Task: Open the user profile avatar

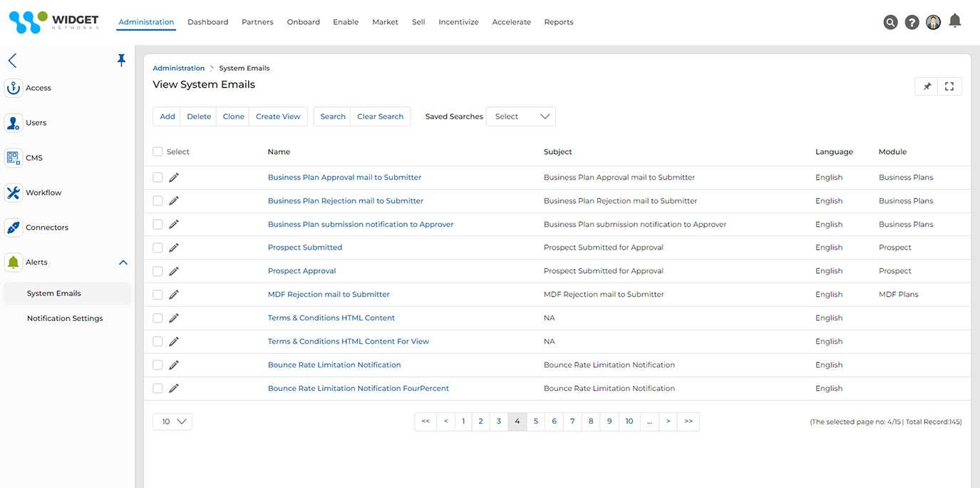Action: tap(933, 22)
